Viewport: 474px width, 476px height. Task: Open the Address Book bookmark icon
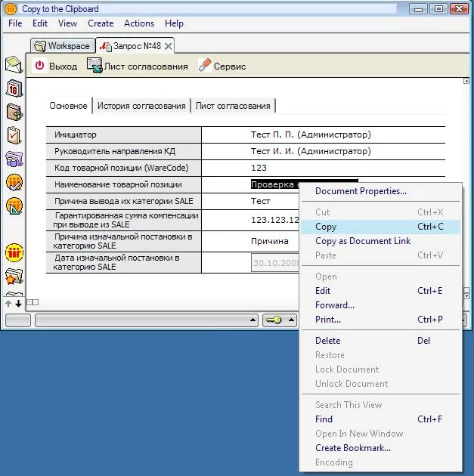pos(14,112)
